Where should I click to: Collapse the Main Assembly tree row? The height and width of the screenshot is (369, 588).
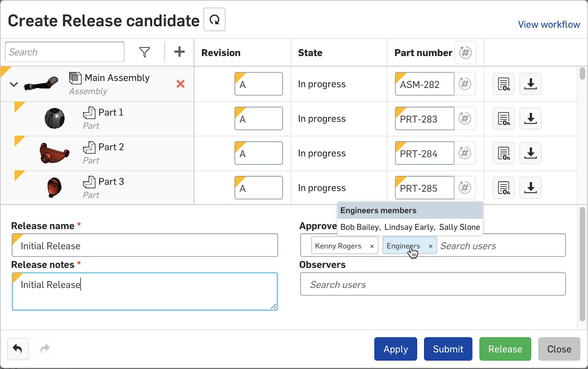click(x=14, y=84)
